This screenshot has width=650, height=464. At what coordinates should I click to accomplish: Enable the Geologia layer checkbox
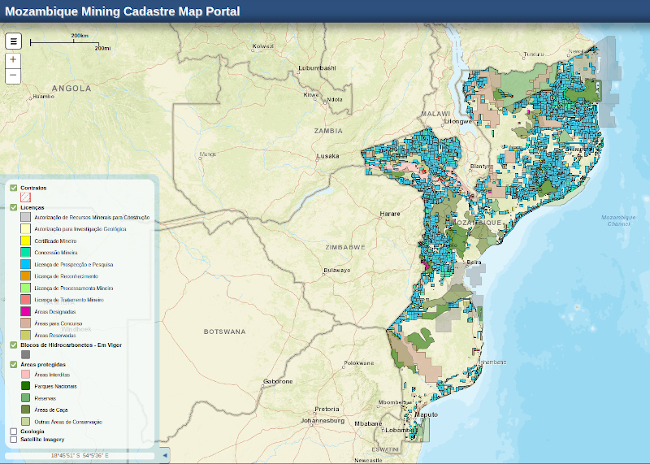(13, 431)
